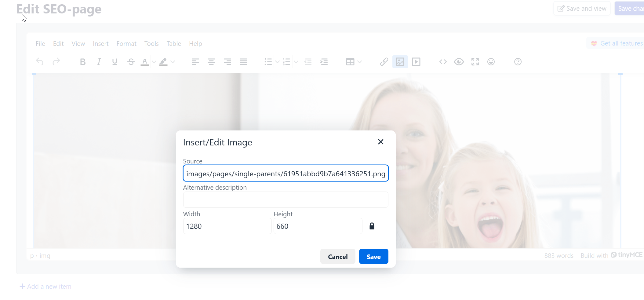Click the Height input field
644x300 pixels.
pos(318,226)
